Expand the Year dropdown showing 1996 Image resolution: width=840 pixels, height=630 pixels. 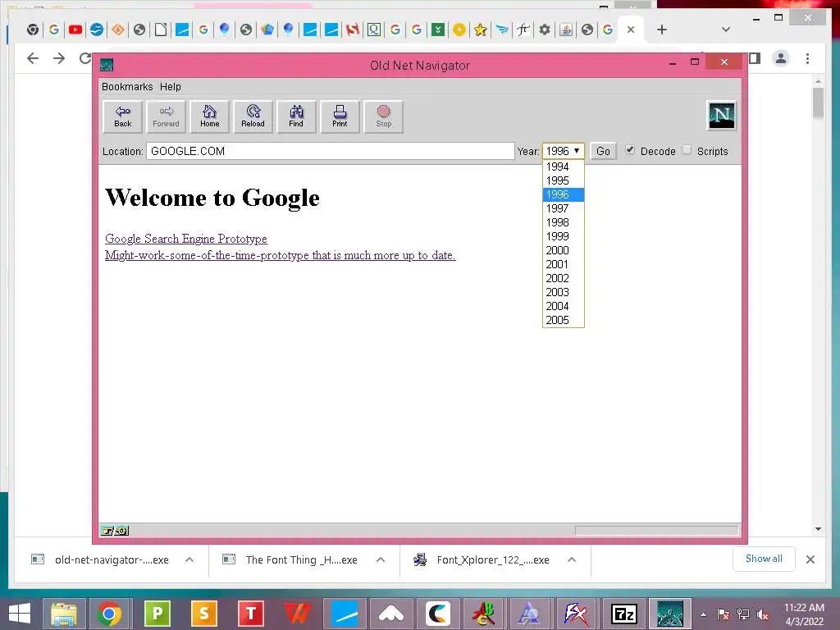[563, 151]
